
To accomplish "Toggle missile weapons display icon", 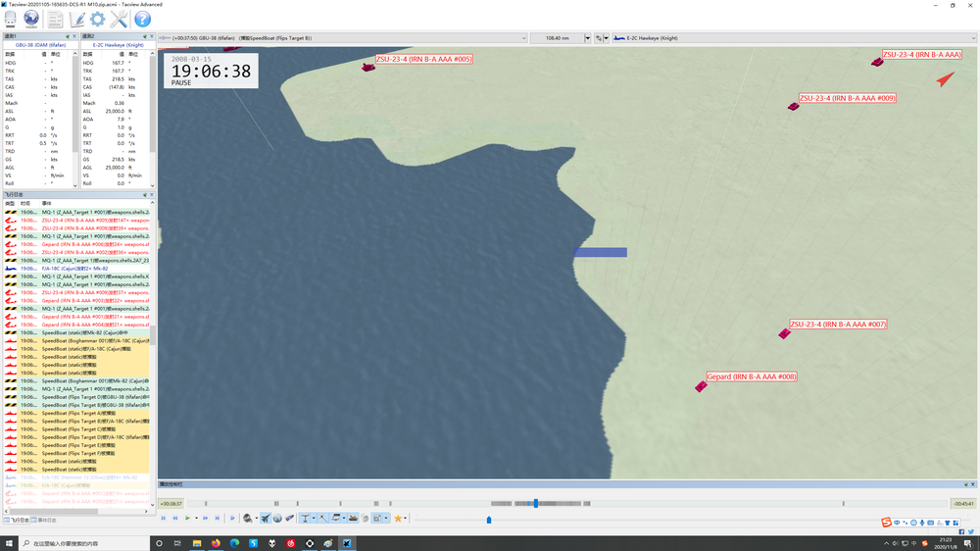I will (x=289, y=518).
